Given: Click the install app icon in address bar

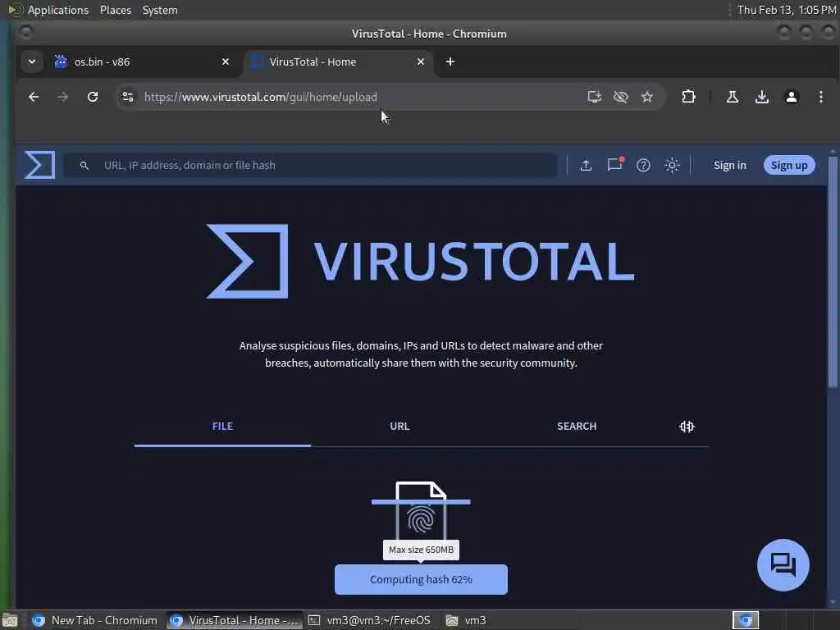Looking at the screenshot, I should click(x=594, y=97).
